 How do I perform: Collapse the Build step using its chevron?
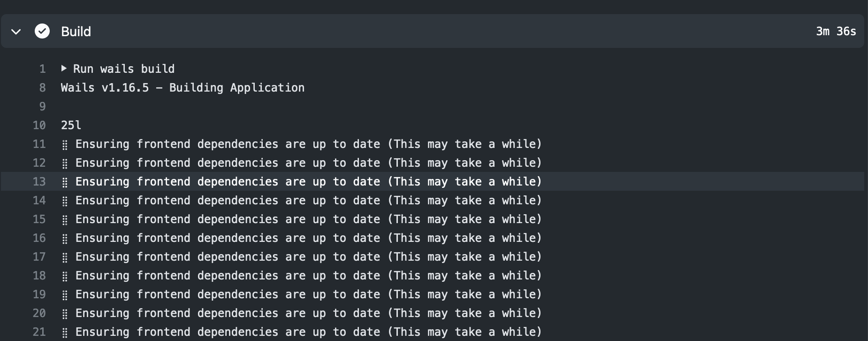(16, 31)
